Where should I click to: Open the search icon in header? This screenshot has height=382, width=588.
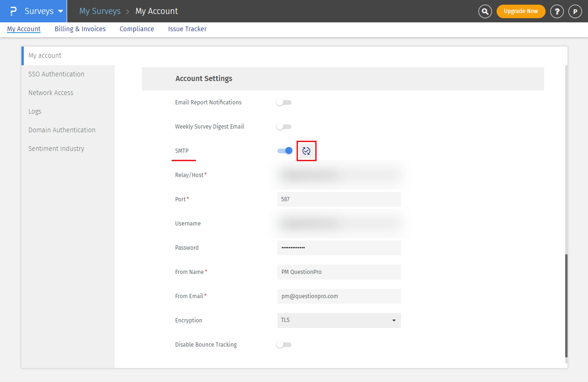click(x=485, y=11)
